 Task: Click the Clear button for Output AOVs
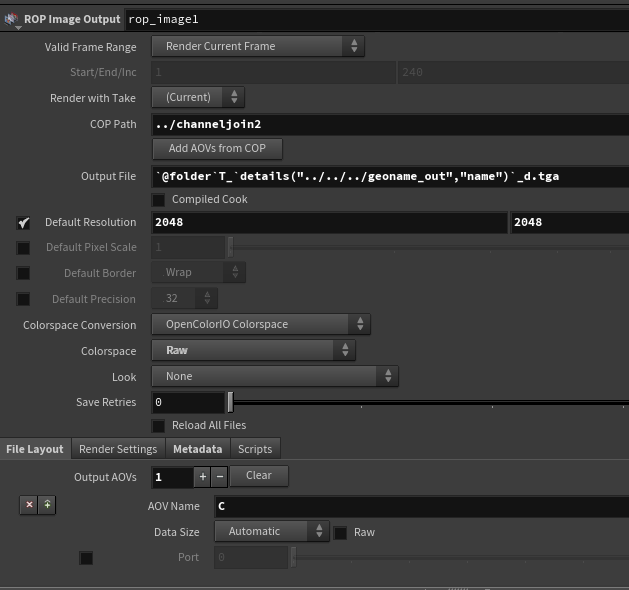pyautogui.click(x=259, y=476)
